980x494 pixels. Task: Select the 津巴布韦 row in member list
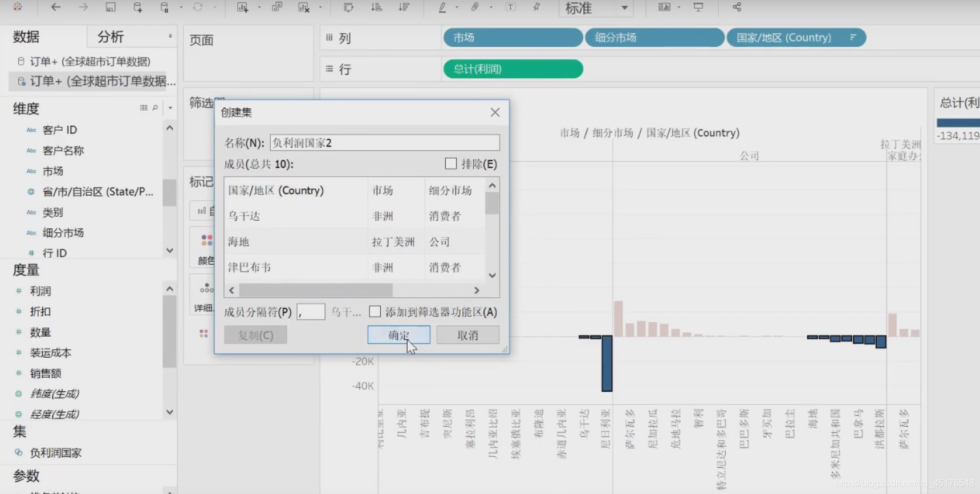354,268
